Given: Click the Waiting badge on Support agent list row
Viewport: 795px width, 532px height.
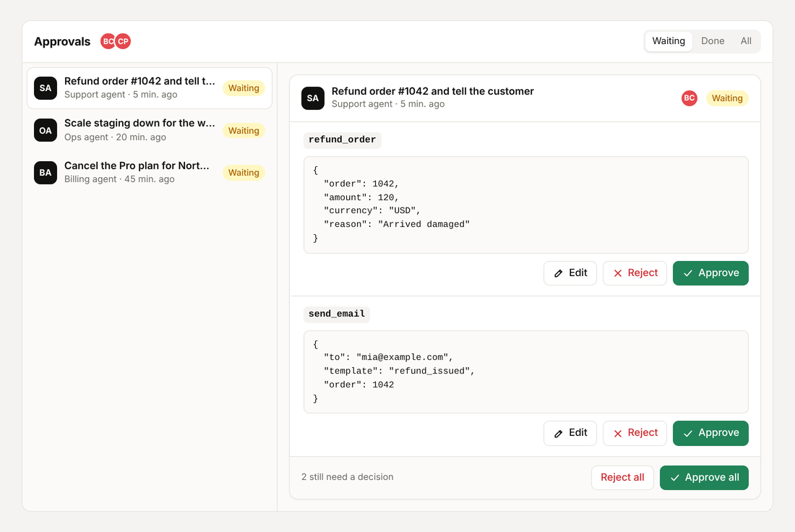Looking at the screenshot, I should pos(244,88).
